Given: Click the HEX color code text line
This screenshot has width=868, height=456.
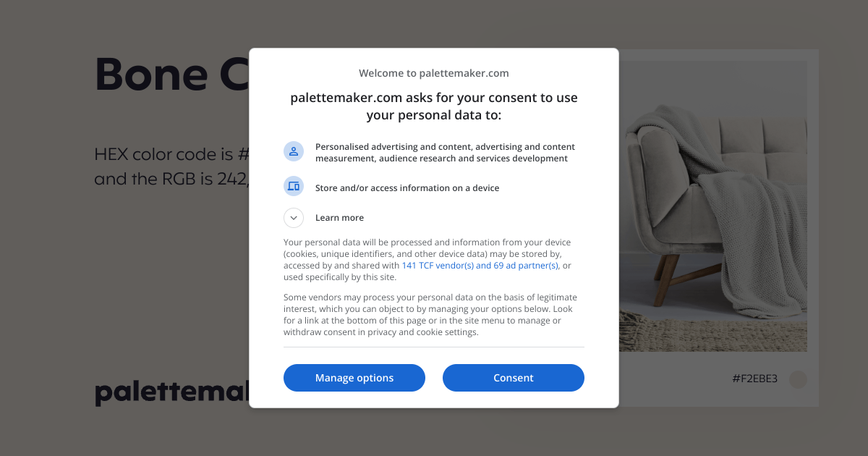Looking at the screenshot, I should click(172, 154).
